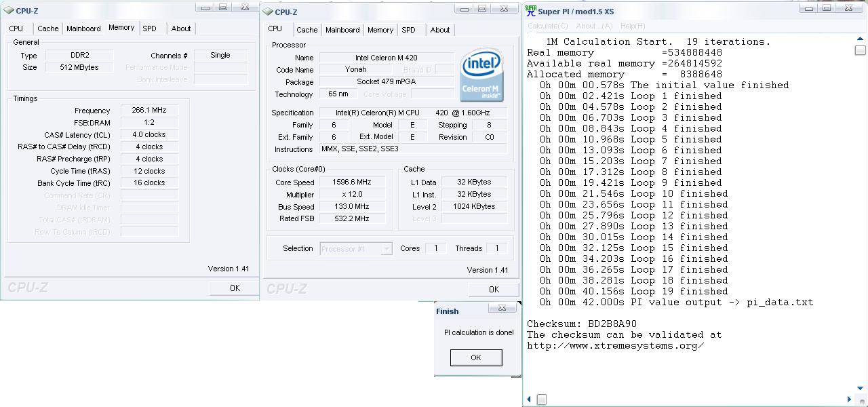
Task: Minimize the left CPU-Z memory window
Action: pos(205,7)
